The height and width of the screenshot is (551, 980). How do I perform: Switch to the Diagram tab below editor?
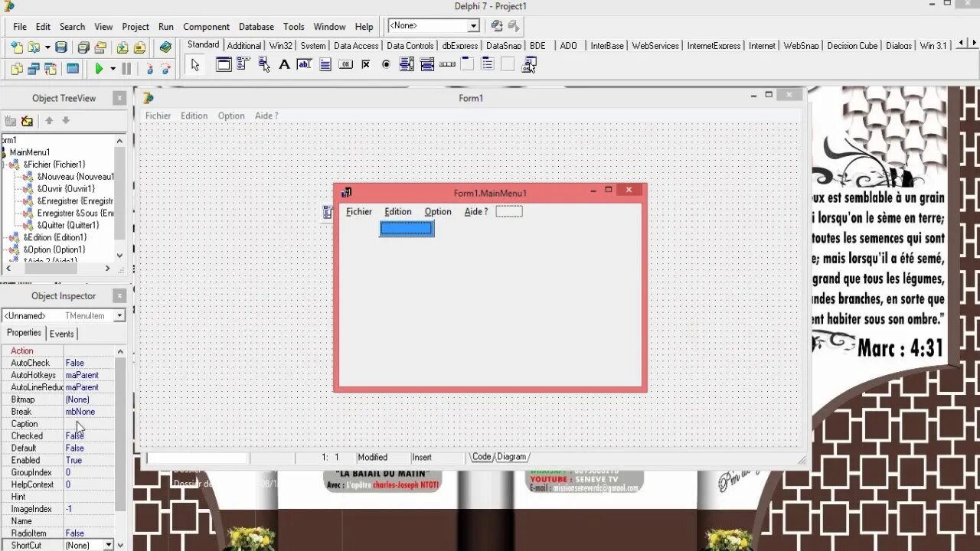coord(511,457)
